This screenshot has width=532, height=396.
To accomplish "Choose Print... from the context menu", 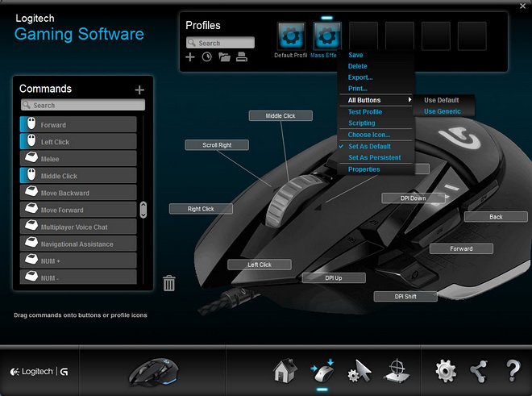I will 358,89.
